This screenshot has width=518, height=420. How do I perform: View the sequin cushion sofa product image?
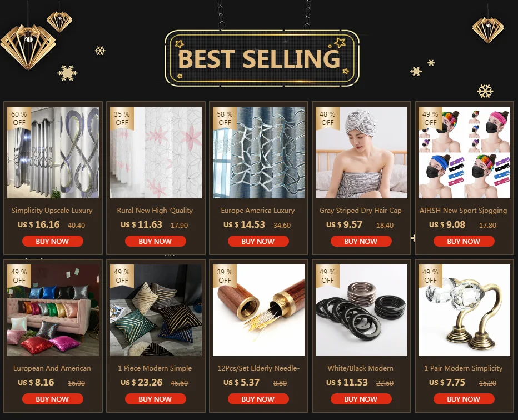point(53,310)
